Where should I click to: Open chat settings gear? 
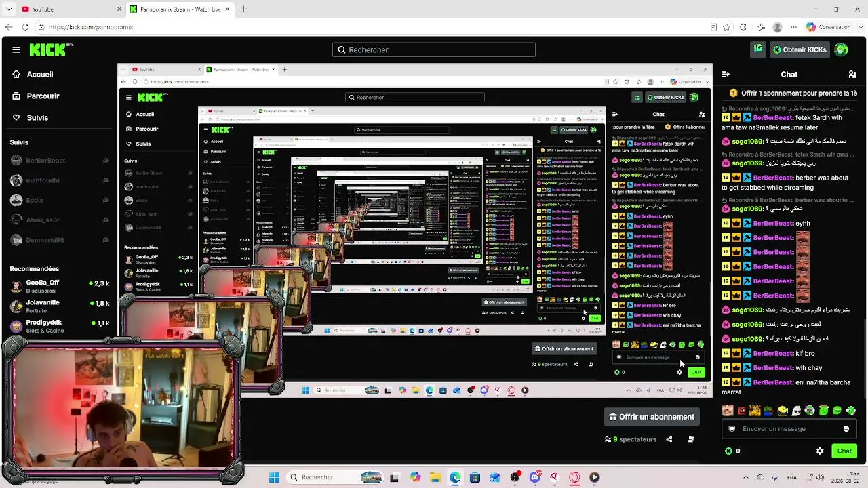pyautogui.click(x=820, y=451)
